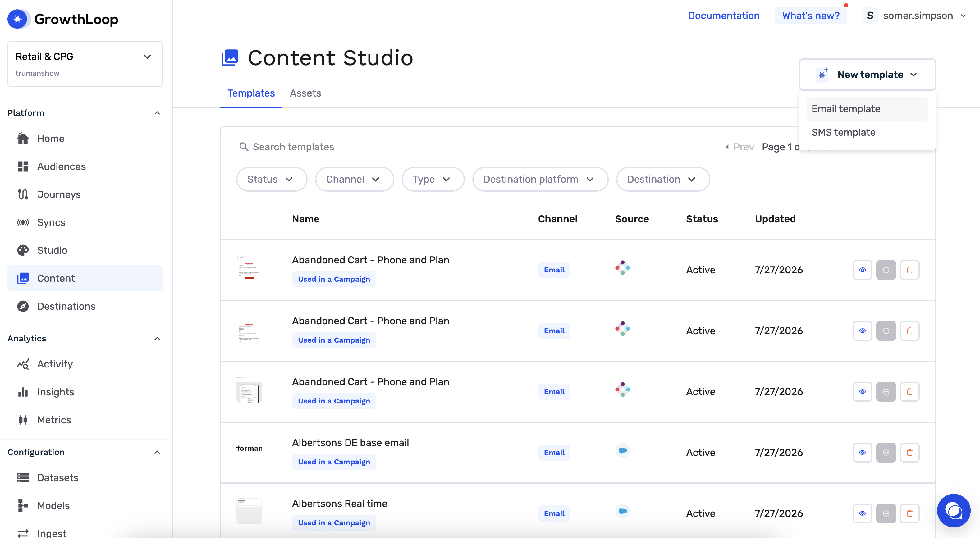Navigate to Syncs

pos(51,222)
